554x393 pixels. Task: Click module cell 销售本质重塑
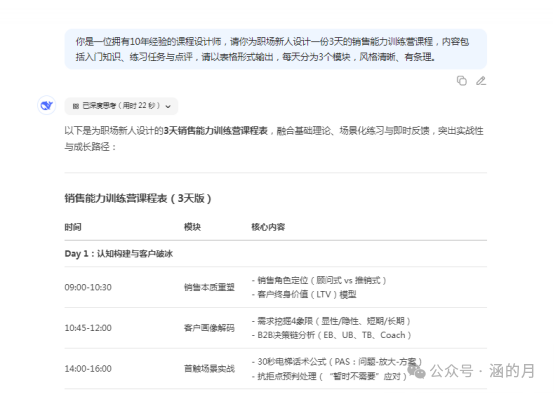(x=209, y=287)
